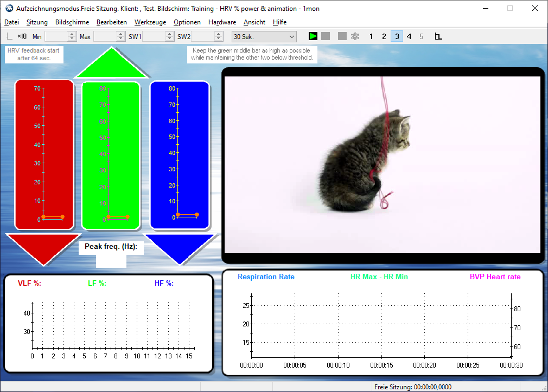Screen dimensions: 548x392
Task: Click the snowflake freeze icon
Action: (x=355, y=36)
